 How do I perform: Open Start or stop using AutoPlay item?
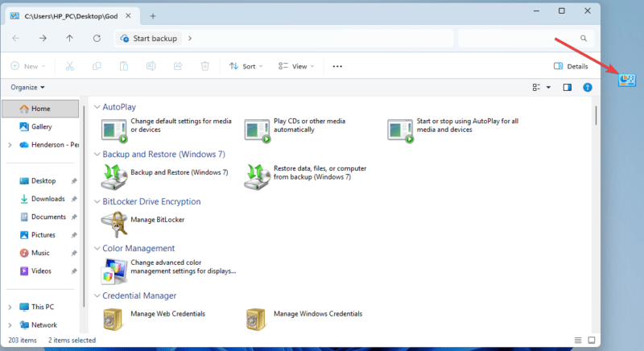tap(453, 130)
